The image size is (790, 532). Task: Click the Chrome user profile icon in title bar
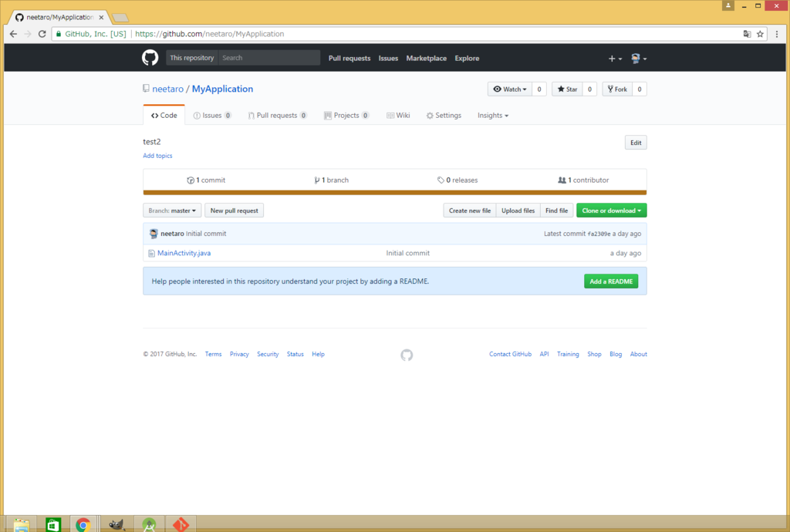[x=728, y=5]
